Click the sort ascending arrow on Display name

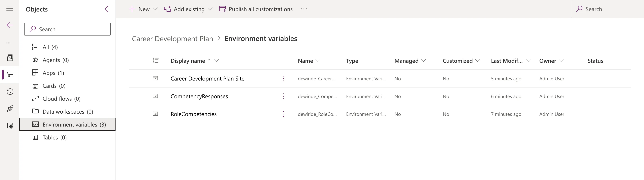click(209, 61)
